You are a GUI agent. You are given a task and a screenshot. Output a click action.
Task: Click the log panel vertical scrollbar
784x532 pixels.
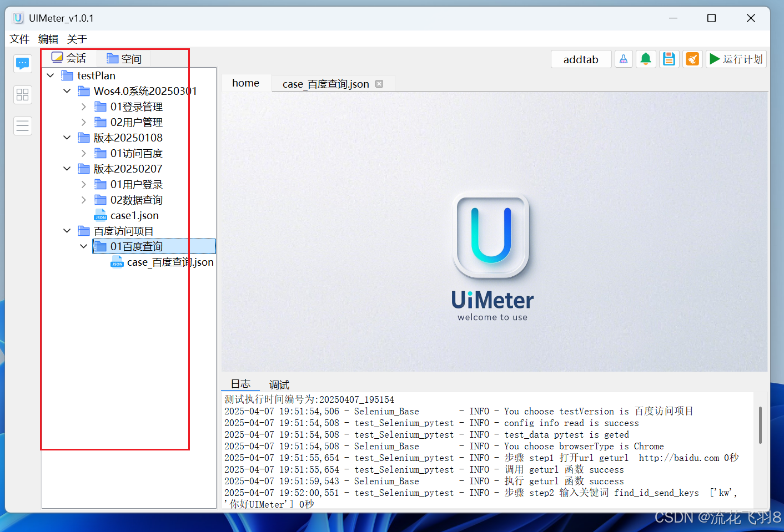(x=760, y=425)
